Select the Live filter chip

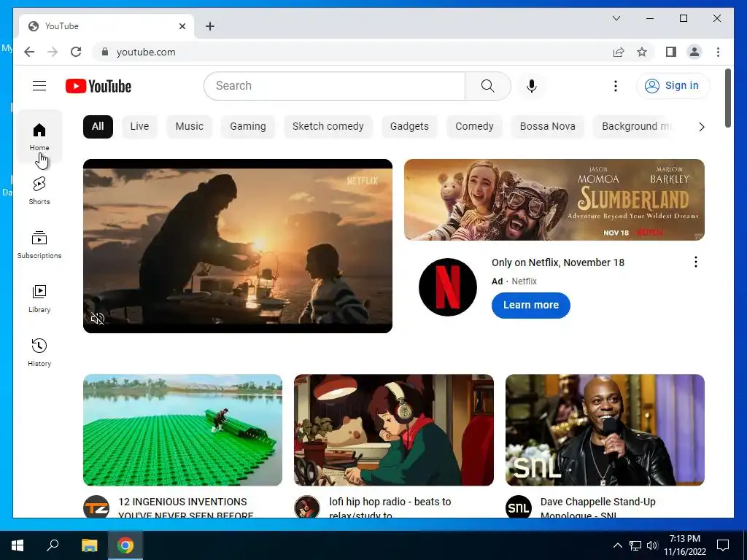[139, 127]
